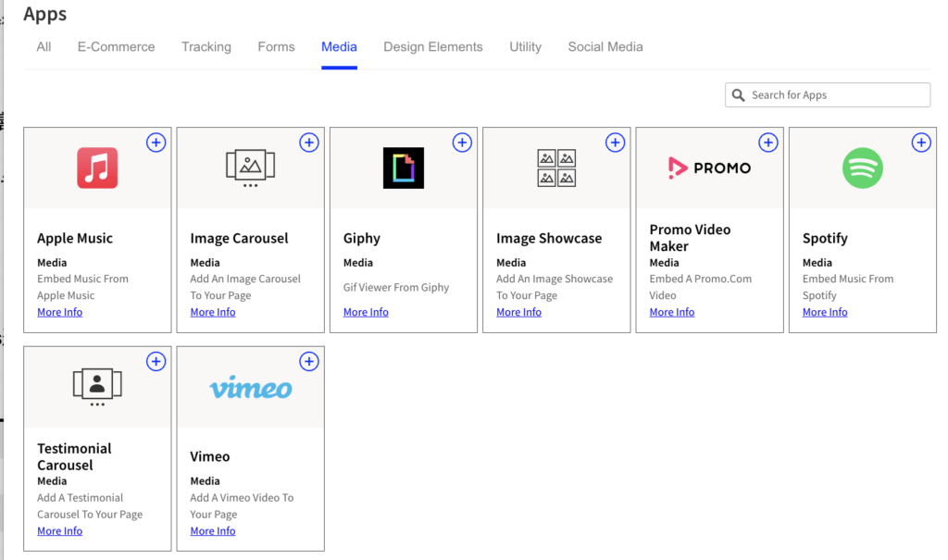Click the plus icon on Testimonial Carousel
This screenshot has height=560, width=948.
tap(156, 361)
